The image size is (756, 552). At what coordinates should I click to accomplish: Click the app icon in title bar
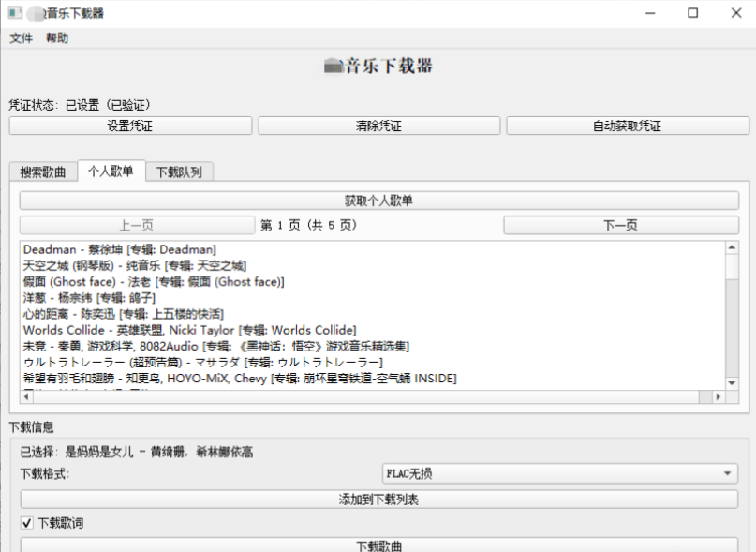click(x=16, y=13)
